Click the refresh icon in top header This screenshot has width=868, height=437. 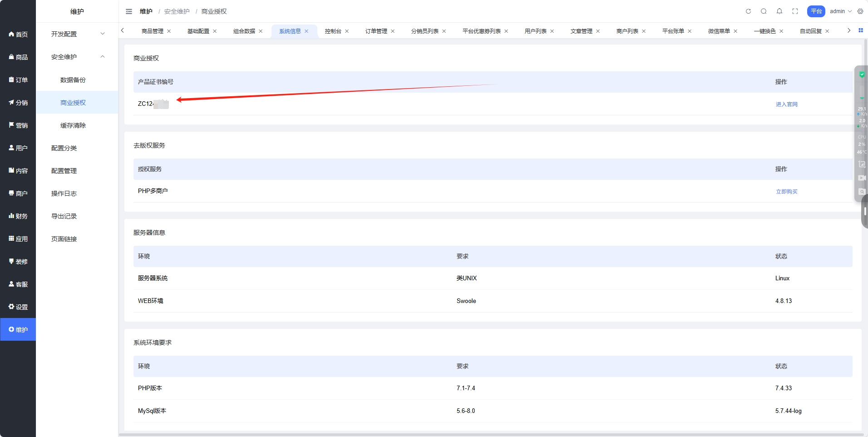748,11
